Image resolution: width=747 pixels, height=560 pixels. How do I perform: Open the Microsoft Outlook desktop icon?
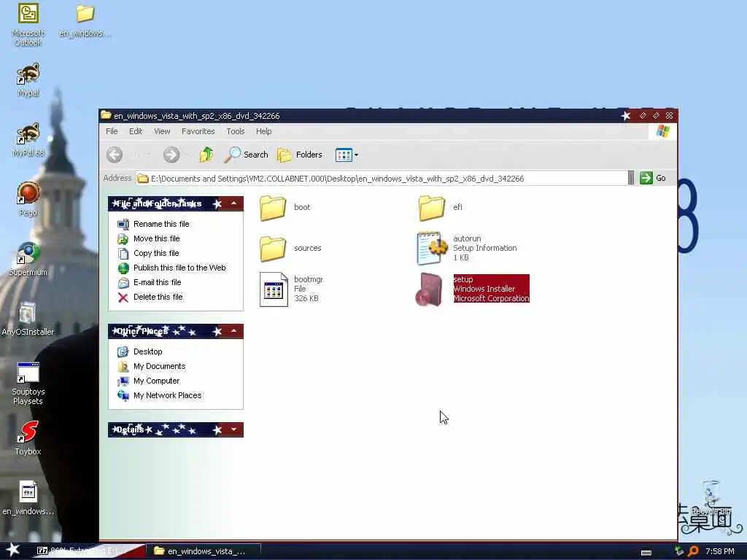[x=28, y=24]
